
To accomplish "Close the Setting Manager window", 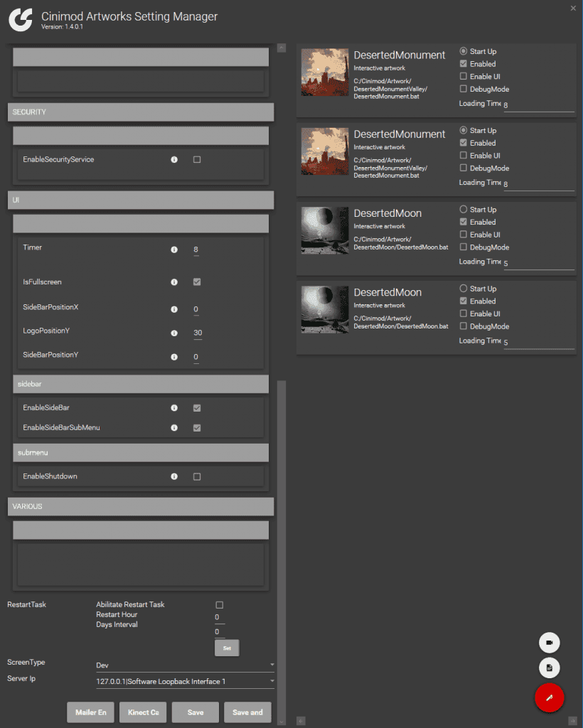I will (x=573, y=8).
